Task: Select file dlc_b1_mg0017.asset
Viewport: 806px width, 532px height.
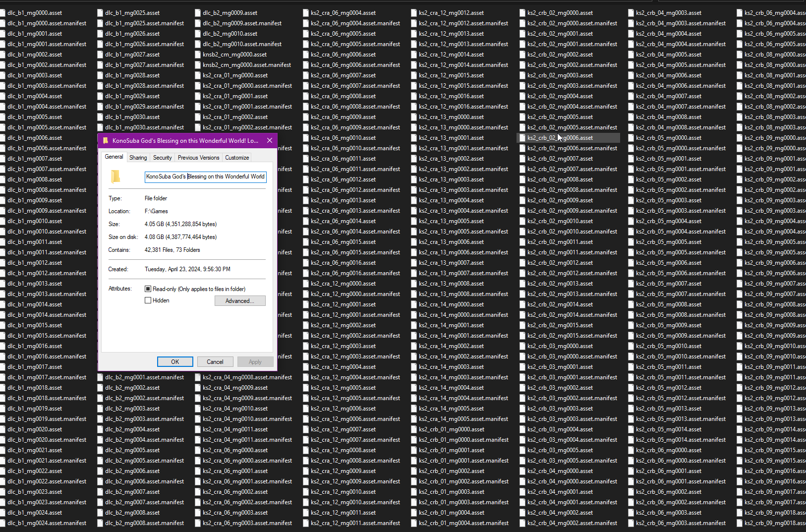Action: tap(35, 367)
